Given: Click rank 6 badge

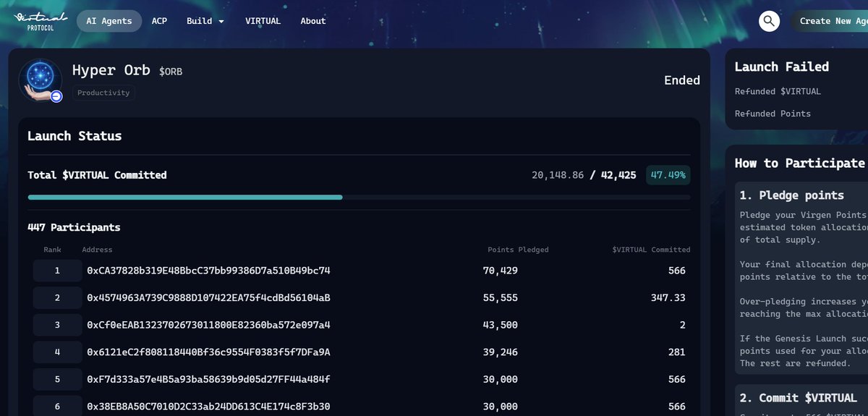Looking at the screenshot, I should 57,406.
